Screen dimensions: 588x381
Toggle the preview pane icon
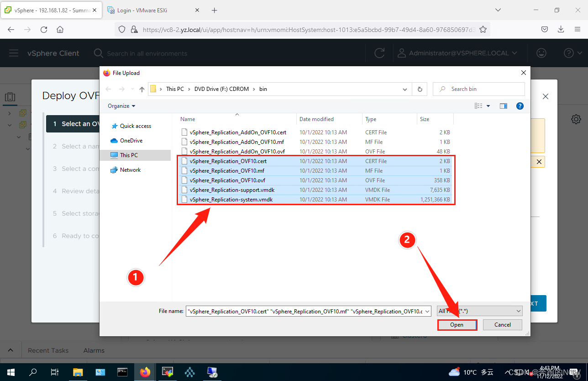[x=504, y=106]
